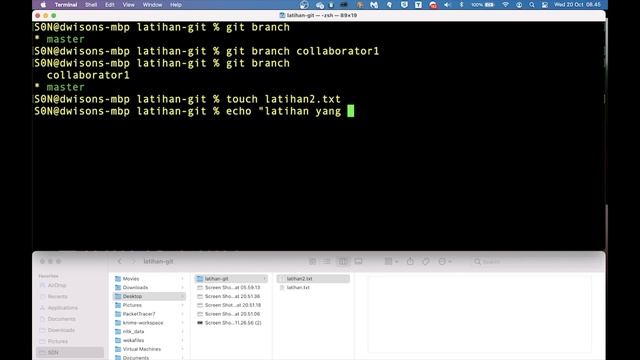
Task: Go forward in the Finder window
Action: pos(133,261)
